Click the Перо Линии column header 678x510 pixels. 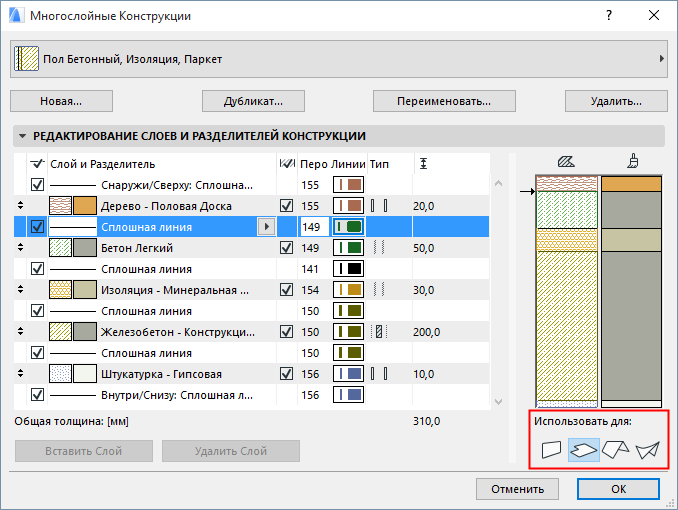click(x=333, y=164)
